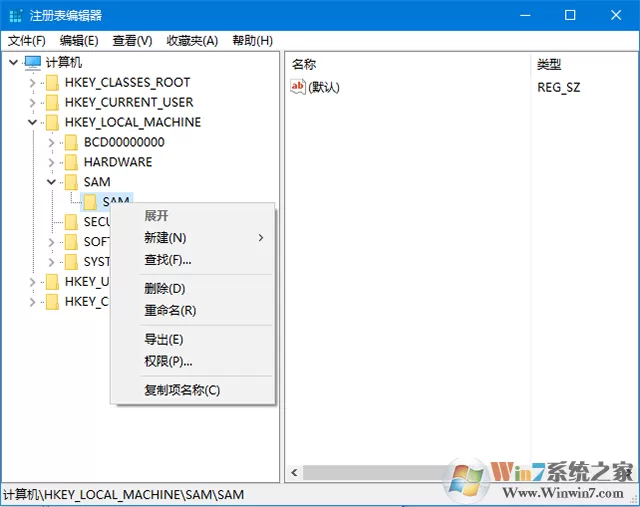
Task: Click the HKEY_CURRENT_USER folder icon
Action: pos(52,102)
